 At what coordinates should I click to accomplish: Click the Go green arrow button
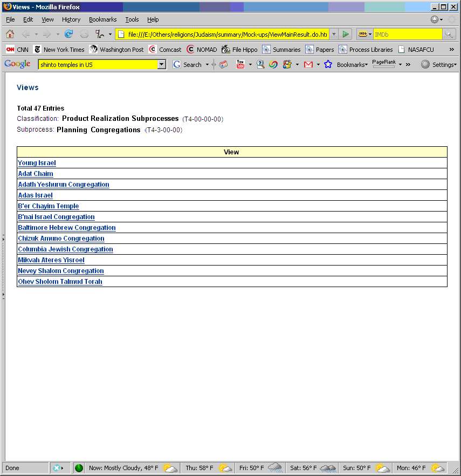346,34
